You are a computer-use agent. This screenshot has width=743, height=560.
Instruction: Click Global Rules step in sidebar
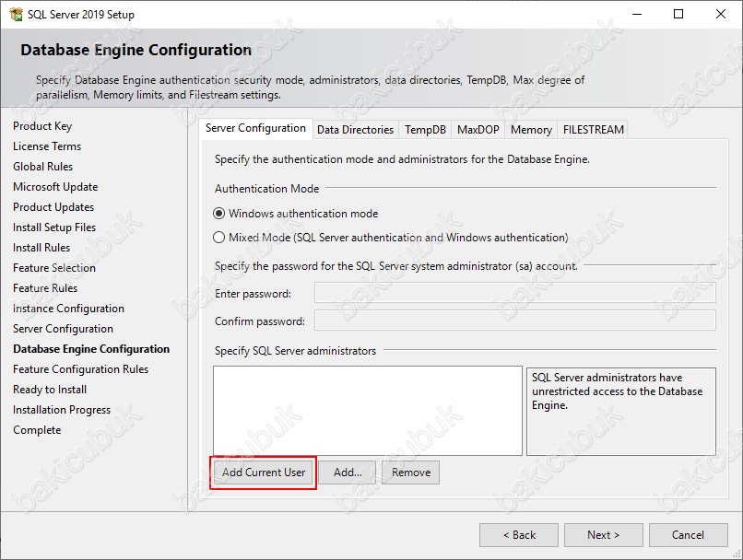[43, 167]
